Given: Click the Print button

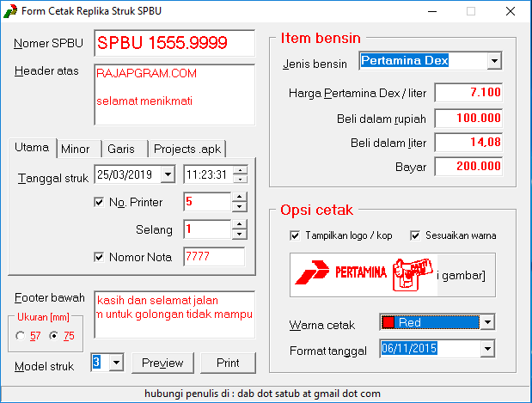Looking at the screenshot, I should tap(228, 363).
